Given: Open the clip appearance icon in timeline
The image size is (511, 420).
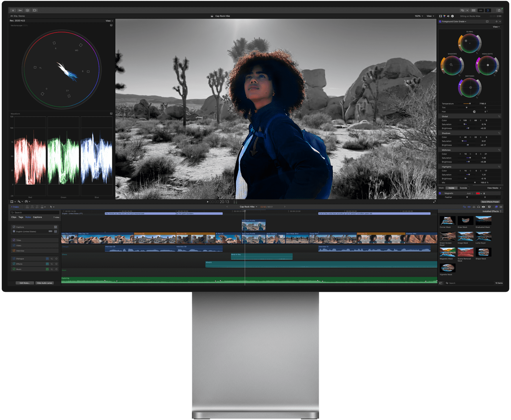Looking at the screenshot, I should (x=489, y=207).
